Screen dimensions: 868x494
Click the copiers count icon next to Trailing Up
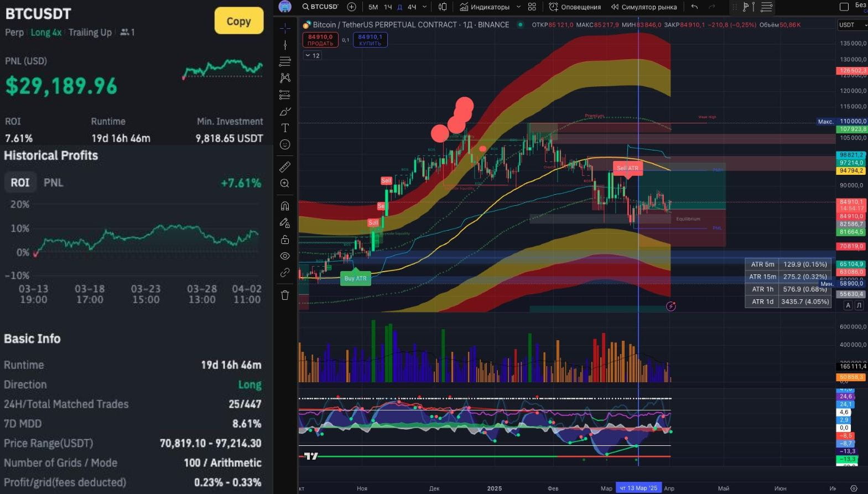127,32
